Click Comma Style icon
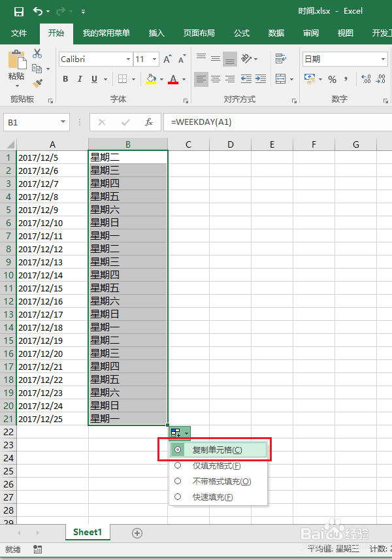 [346, 79]
